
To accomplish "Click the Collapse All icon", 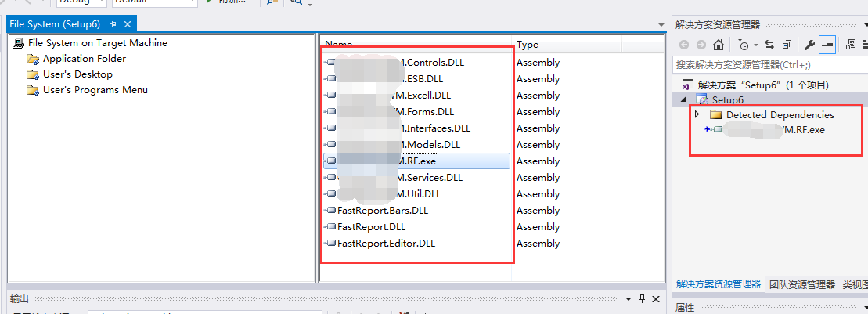I will coord(787,45).
